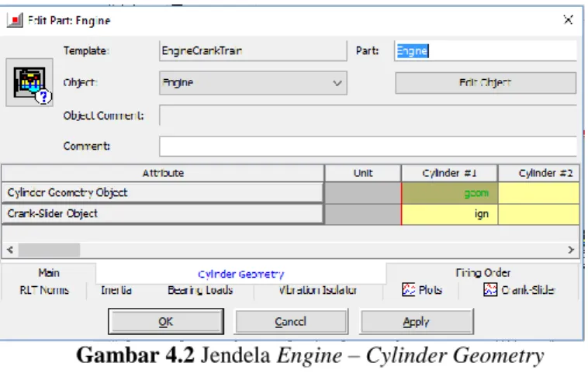Click the 'Unit' column header
Screen dimensions: 588x380
tap(362, 173)
